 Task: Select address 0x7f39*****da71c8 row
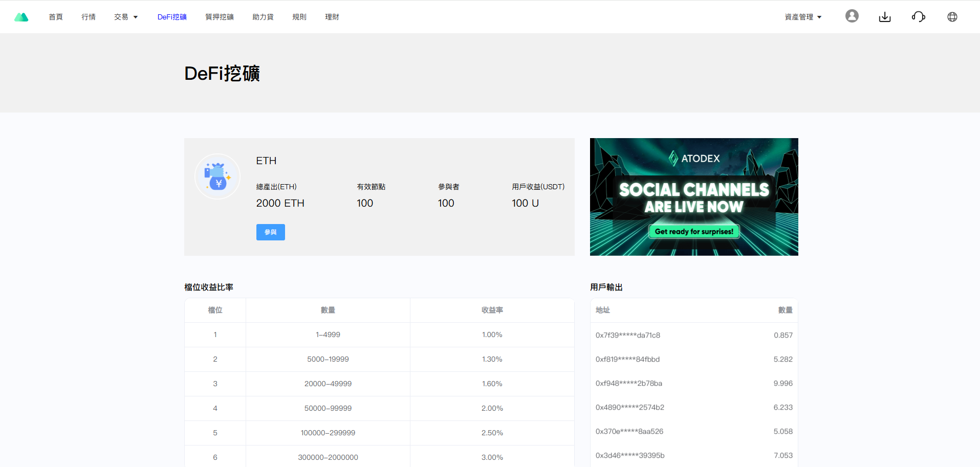coord(693,335)
